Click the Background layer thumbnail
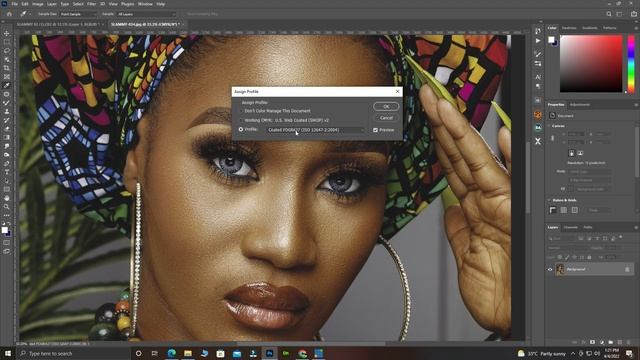Screen dimensions: 640x360 click(x=560, y=269)
